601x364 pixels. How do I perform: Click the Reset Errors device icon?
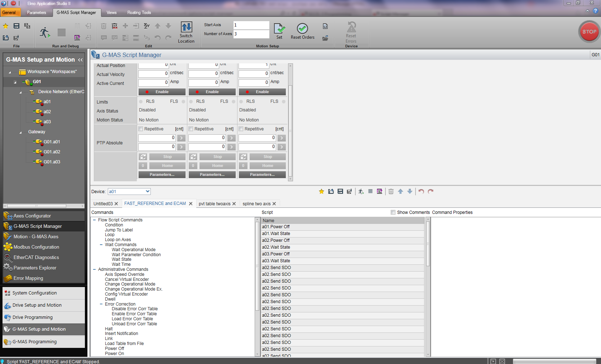[351, 27]
